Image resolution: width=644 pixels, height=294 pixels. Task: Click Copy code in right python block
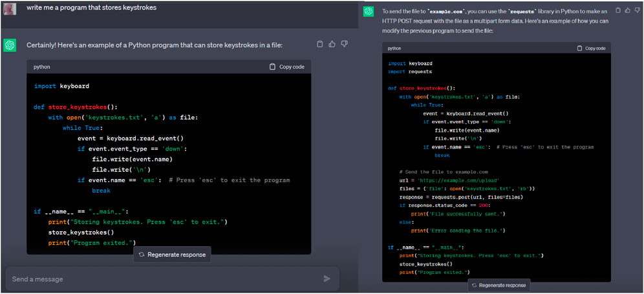[592, 48]
